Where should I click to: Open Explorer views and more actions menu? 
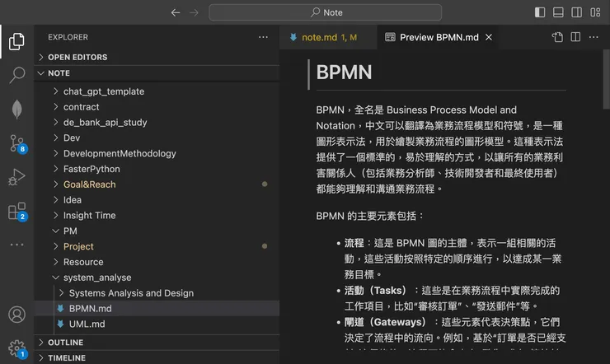[x=264, y=37]
